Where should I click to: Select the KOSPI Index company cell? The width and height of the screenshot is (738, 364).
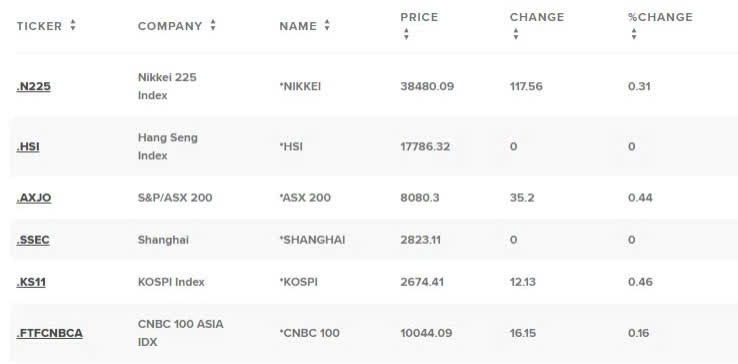pos(171,283)
